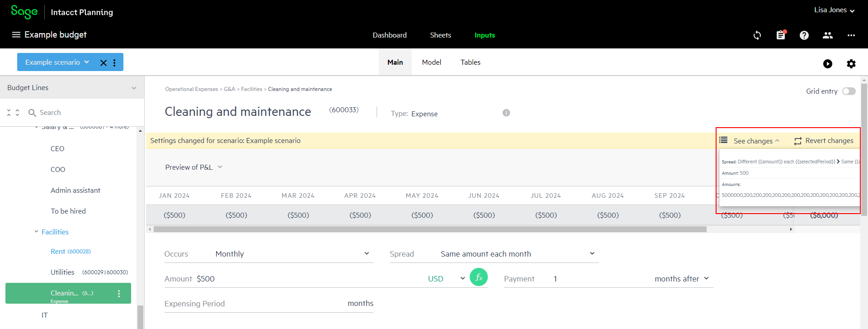Click the Expensing Period field
The width and height of the screenshot is (868, 329).
point(269,304)
